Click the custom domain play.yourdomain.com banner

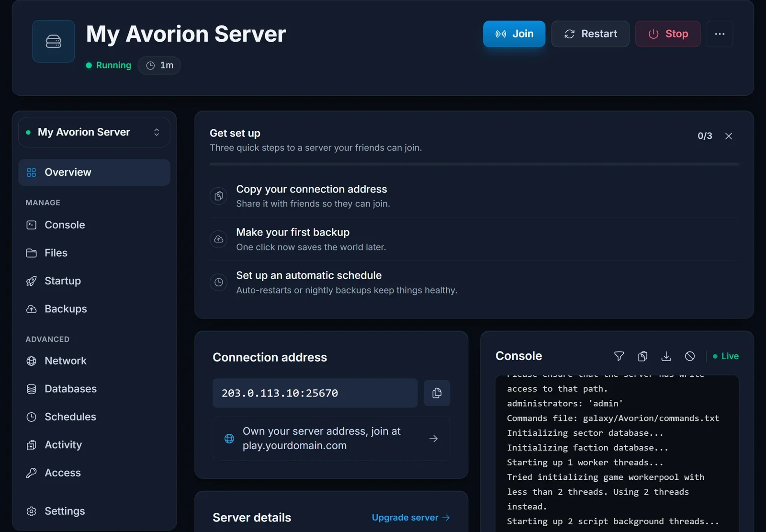click(331, 439)
